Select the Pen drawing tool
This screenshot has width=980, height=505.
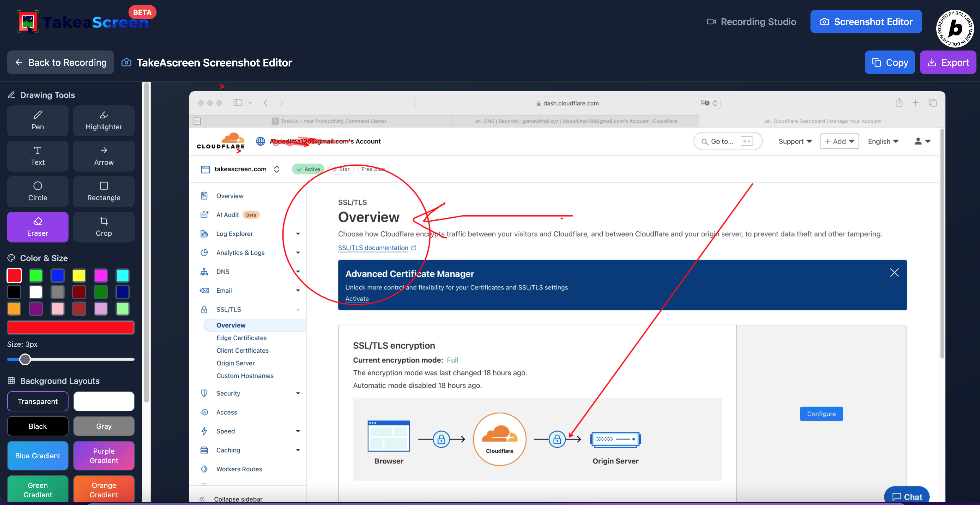tap(37, 120)
